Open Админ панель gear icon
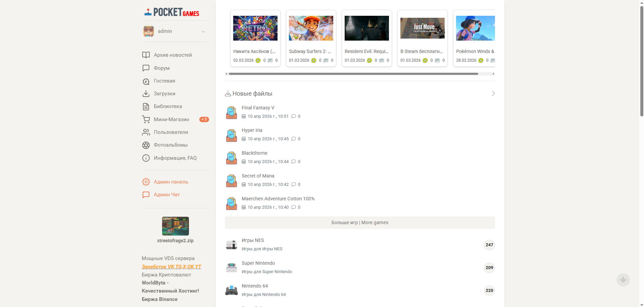 [146, 182]
